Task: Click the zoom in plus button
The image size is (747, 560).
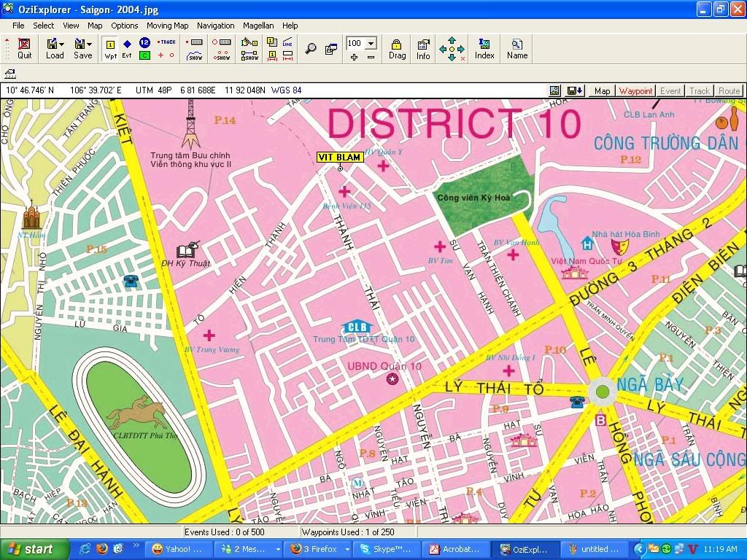Action: click(x=354, y=57)
